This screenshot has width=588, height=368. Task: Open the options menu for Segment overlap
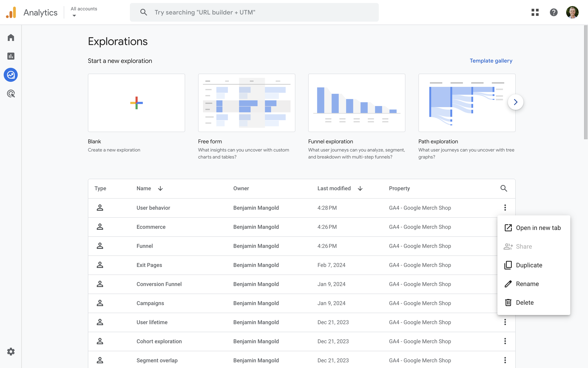[x=505, y=360]
